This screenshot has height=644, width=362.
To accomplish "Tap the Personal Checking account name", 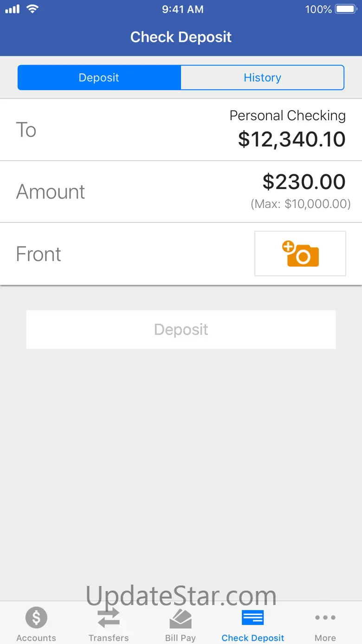I will coord(287,116).
